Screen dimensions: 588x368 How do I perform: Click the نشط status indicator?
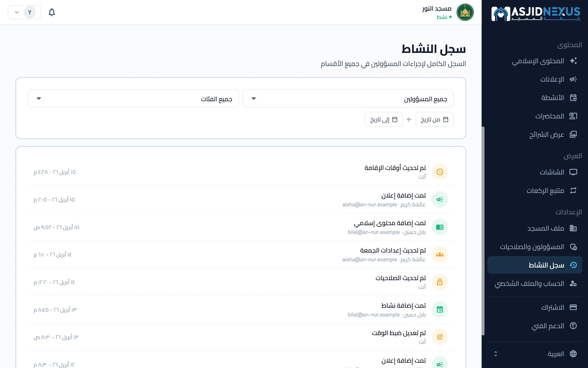[x=444, y=17]
